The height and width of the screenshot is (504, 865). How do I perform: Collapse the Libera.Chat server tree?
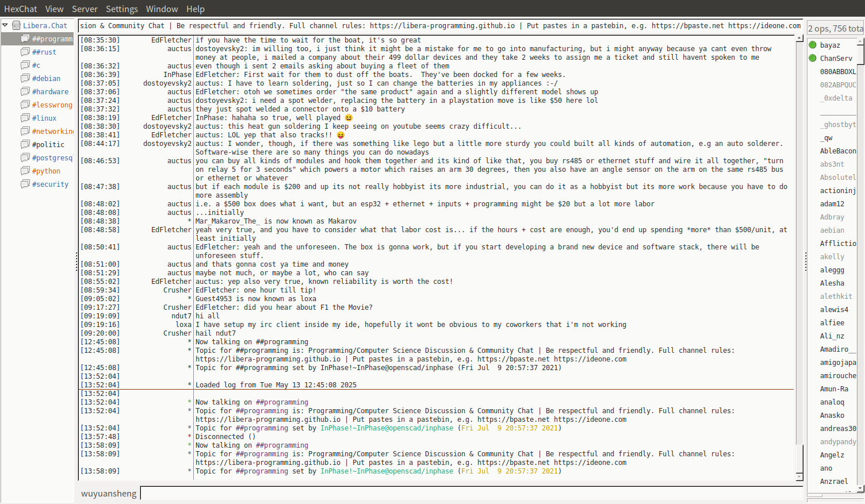tap(5, 25)
